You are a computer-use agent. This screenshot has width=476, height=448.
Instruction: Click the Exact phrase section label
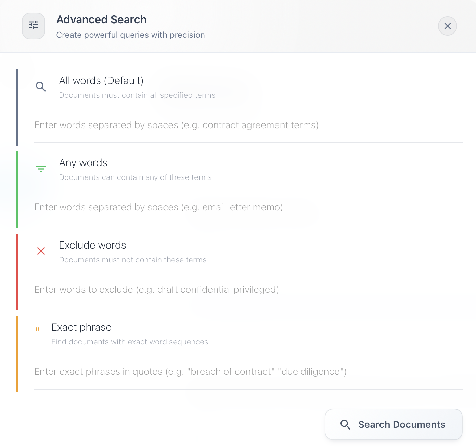coord(81,327)
